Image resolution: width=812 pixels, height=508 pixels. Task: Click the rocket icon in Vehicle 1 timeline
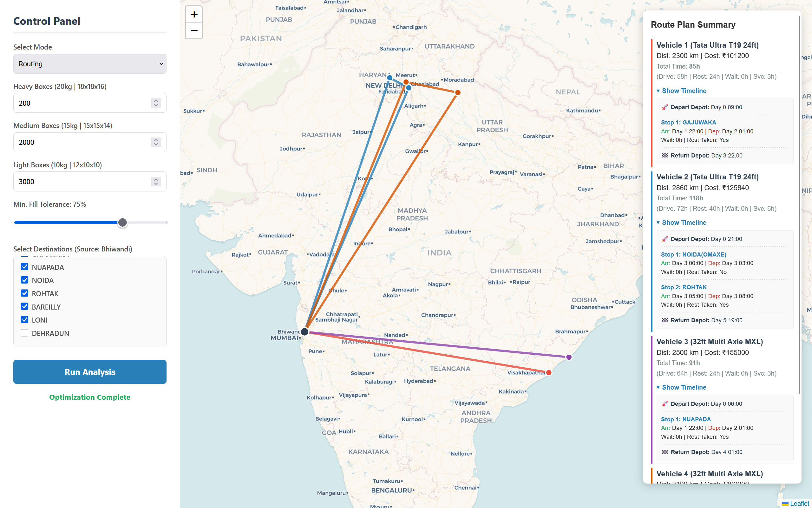(665, 107)
